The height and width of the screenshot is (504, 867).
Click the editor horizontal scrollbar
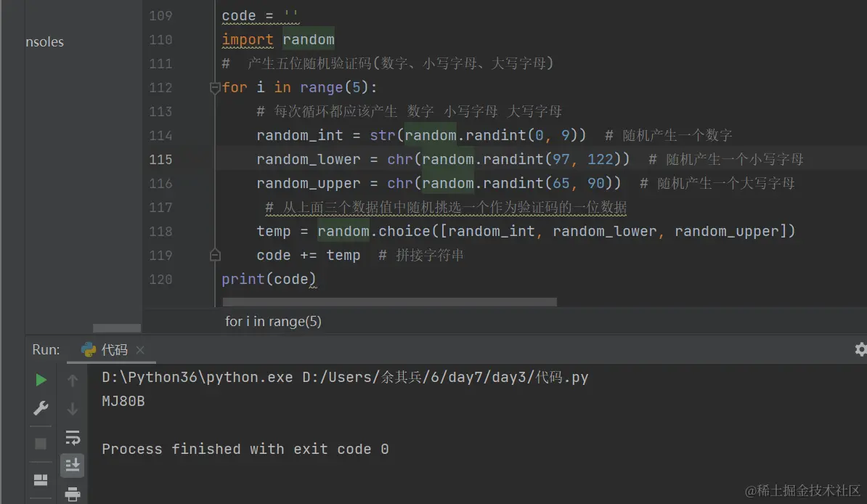[x=389, y=302]
